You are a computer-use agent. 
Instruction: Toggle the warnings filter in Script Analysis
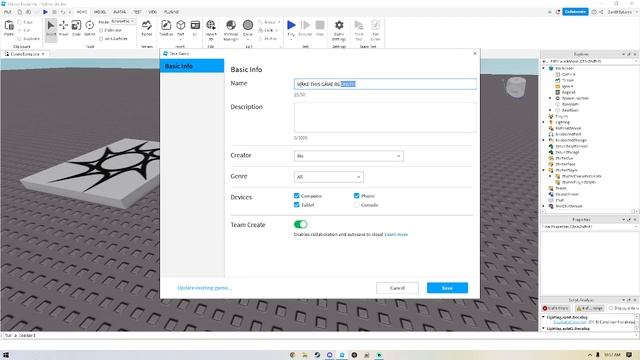590,308
